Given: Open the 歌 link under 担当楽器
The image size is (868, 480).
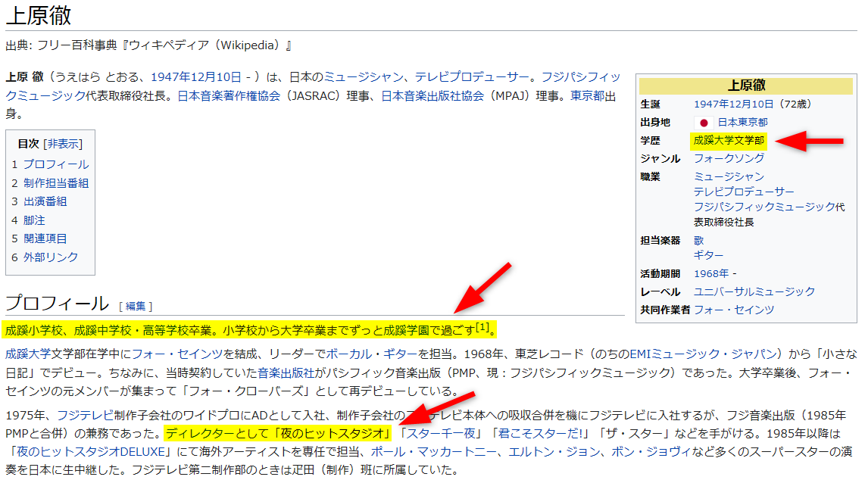Looking at the screenshot, I should pyautogui.click(x=699, y=240).
